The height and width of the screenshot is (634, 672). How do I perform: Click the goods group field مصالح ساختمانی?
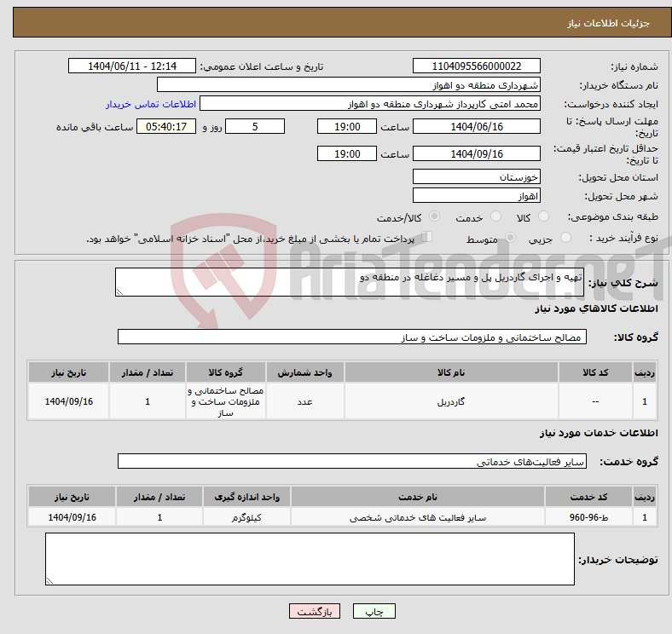click(352, 337)
